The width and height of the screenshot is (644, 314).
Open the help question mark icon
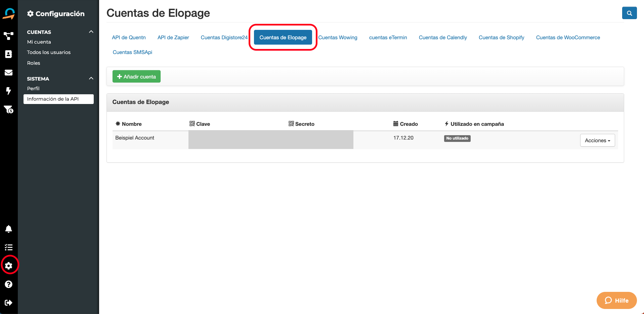point(9,284)
